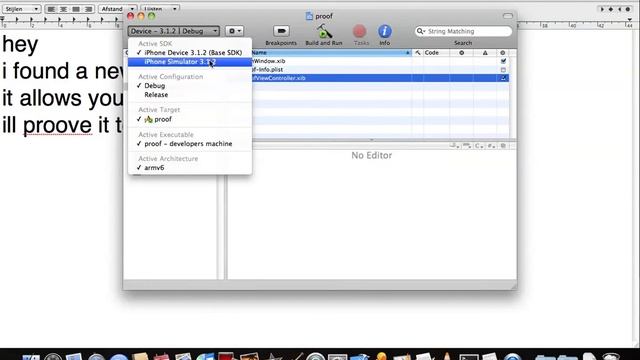Select the Window.xib file row
Viewport: 640px width, 360px height.
pos(380,61)
